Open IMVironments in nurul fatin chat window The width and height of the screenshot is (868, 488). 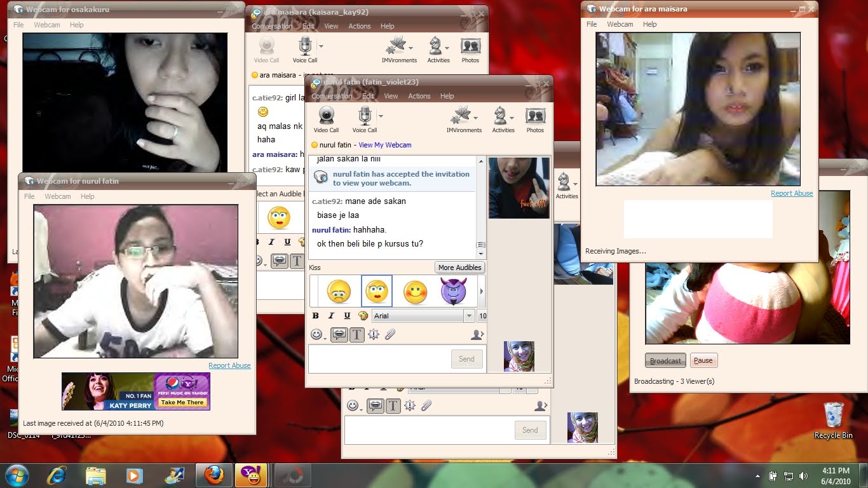(464, 119)
